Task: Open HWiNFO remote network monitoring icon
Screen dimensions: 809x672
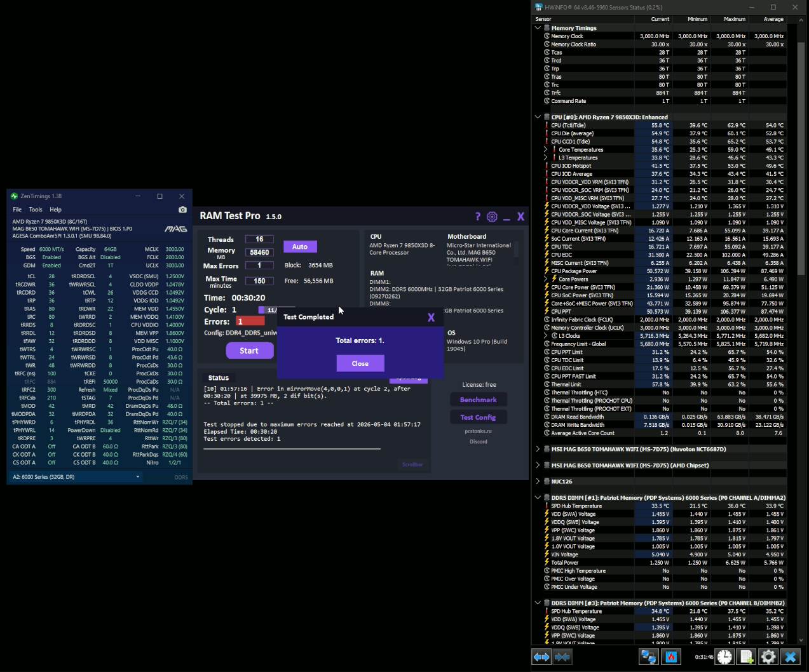Action: pos(649,657)
